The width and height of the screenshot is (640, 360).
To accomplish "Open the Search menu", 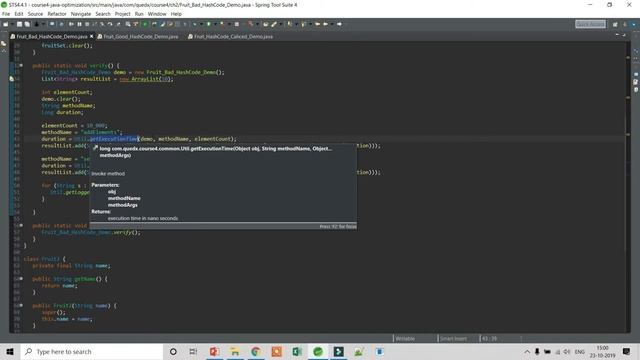I will point(103,14).
